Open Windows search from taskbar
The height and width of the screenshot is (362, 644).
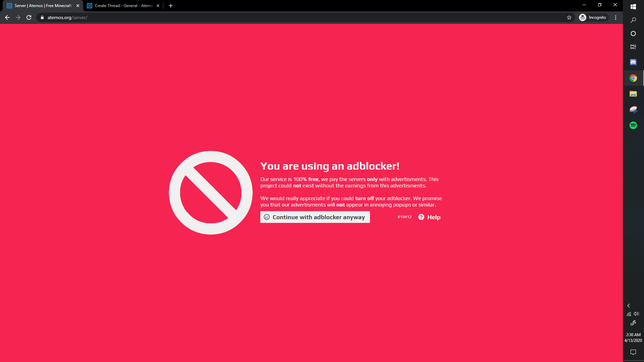tap(633, 20)
